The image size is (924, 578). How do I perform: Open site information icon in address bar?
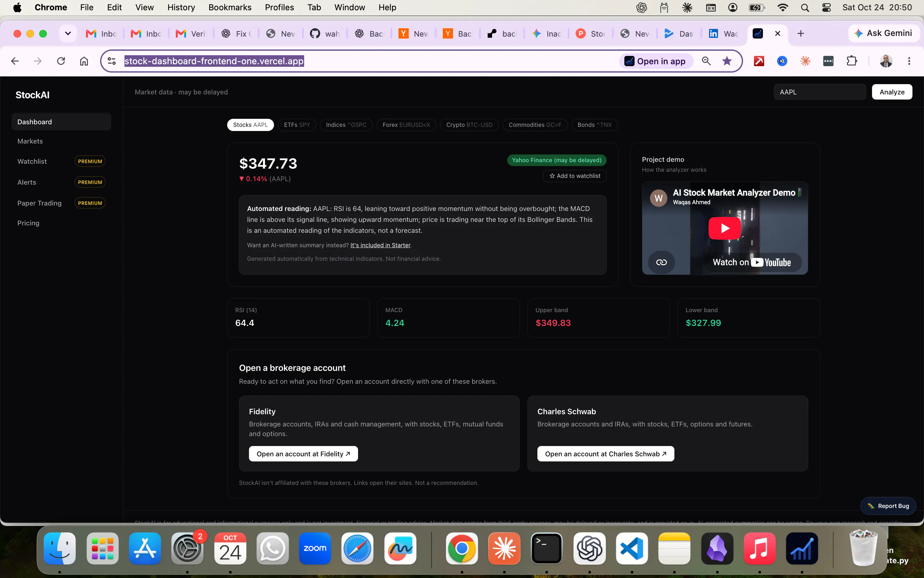pos(112,61)
